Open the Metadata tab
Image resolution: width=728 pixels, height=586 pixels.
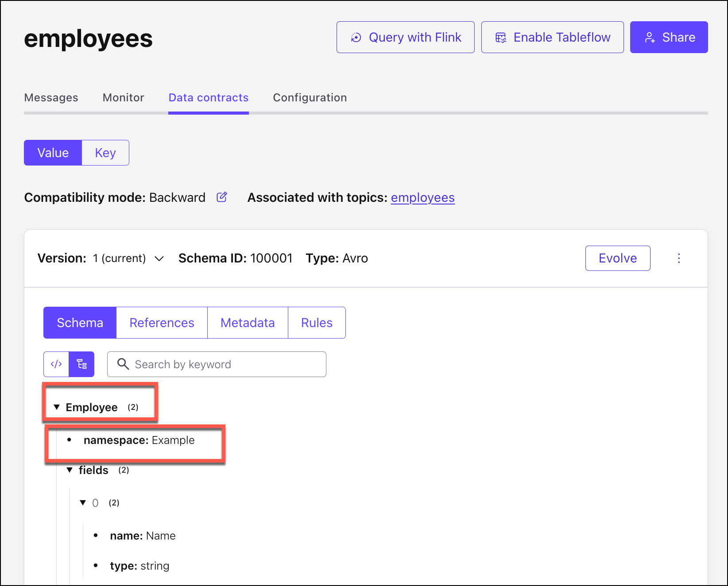point(248,323)
